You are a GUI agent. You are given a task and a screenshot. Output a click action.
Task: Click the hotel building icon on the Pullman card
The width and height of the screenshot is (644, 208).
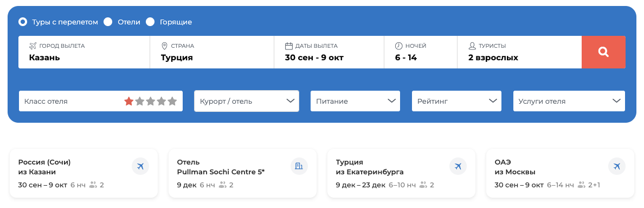coord(299,166)
